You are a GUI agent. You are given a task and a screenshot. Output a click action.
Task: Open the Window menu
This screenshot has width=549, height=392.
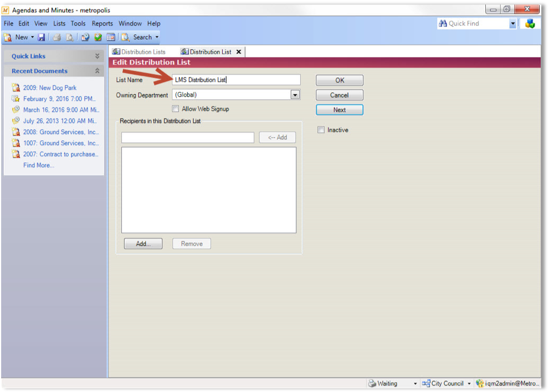pyautogui.click(x=130, y=23)
